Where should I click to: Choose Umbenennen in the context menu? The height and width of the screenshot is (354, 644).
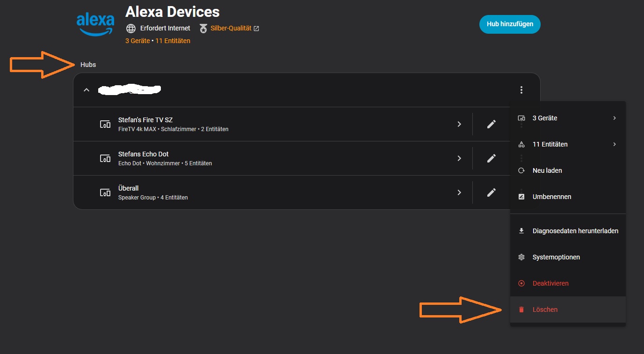(x=552, y=197)
